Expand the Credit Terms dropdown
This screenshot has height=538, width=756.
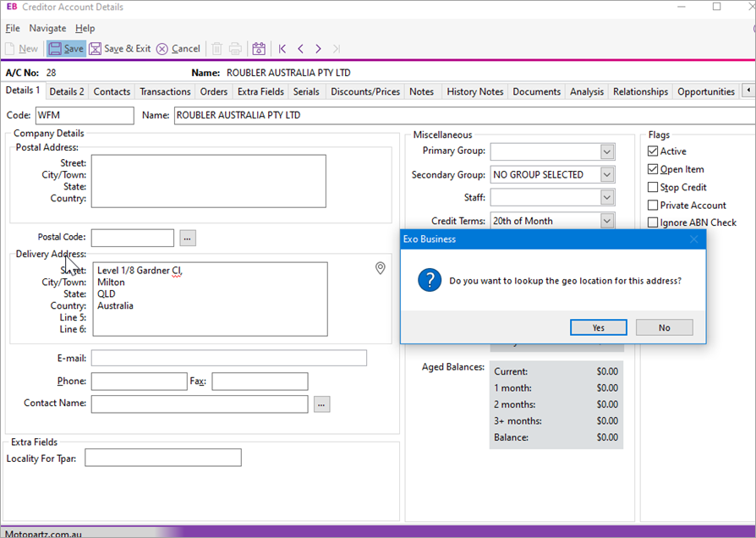[x=607, y=221]
